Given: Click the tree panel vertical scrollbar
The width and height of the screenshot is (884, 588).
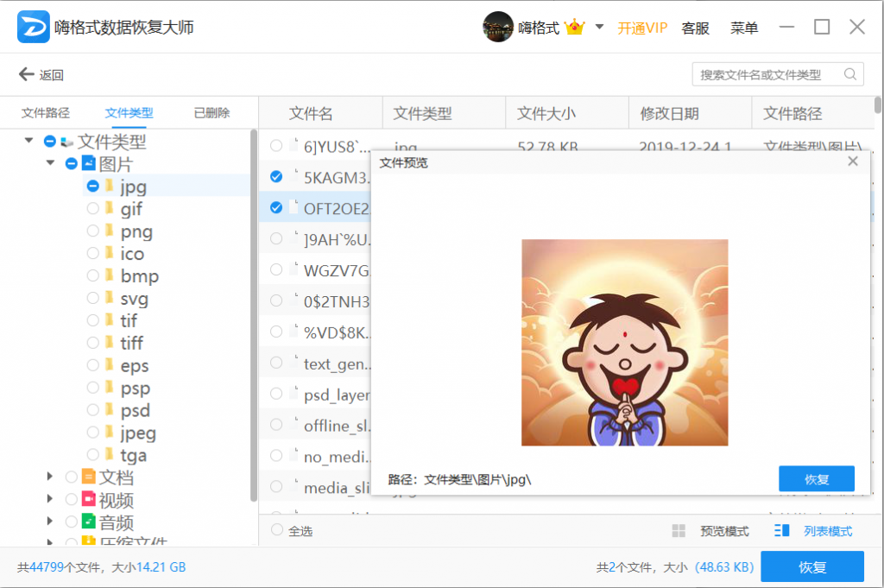Looking at the screenshot, I should point(254,316).
